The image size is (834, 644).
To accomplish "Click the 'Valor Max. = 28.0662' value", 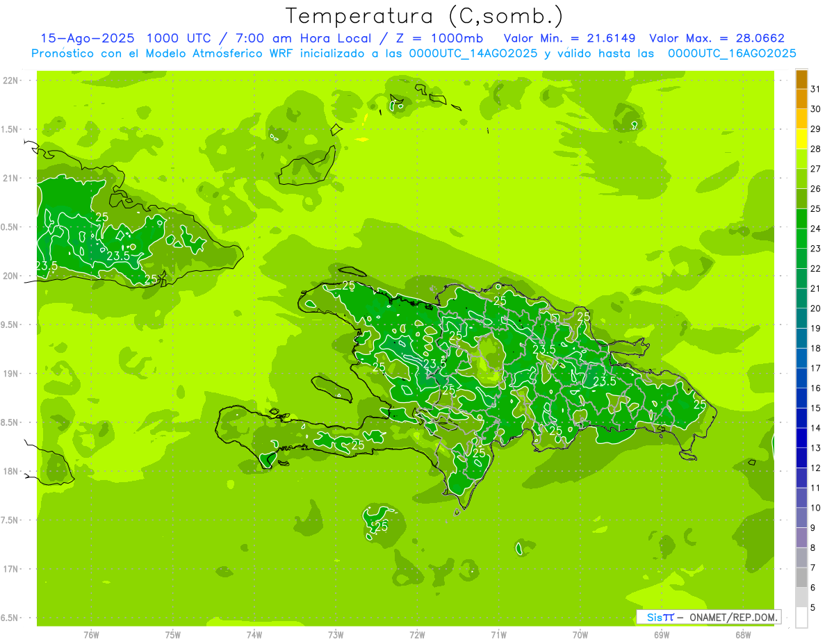I will point(717,38).
